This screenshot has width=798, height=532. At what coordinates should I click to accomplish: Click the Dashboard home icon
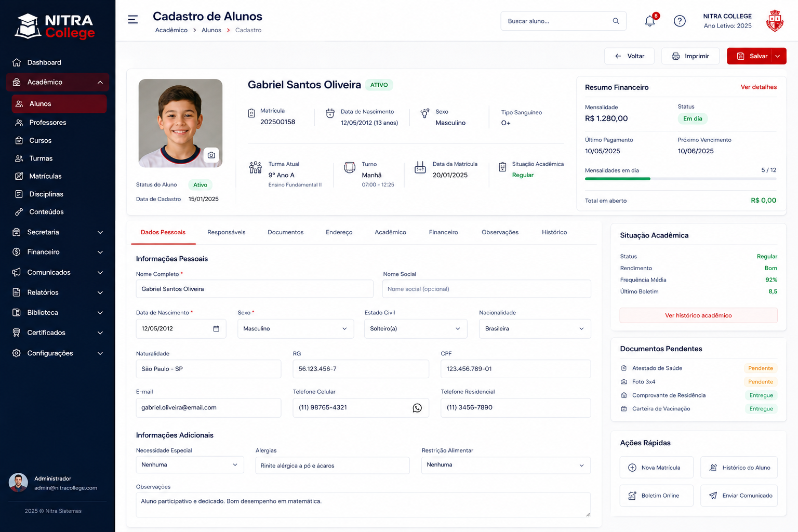17,62
